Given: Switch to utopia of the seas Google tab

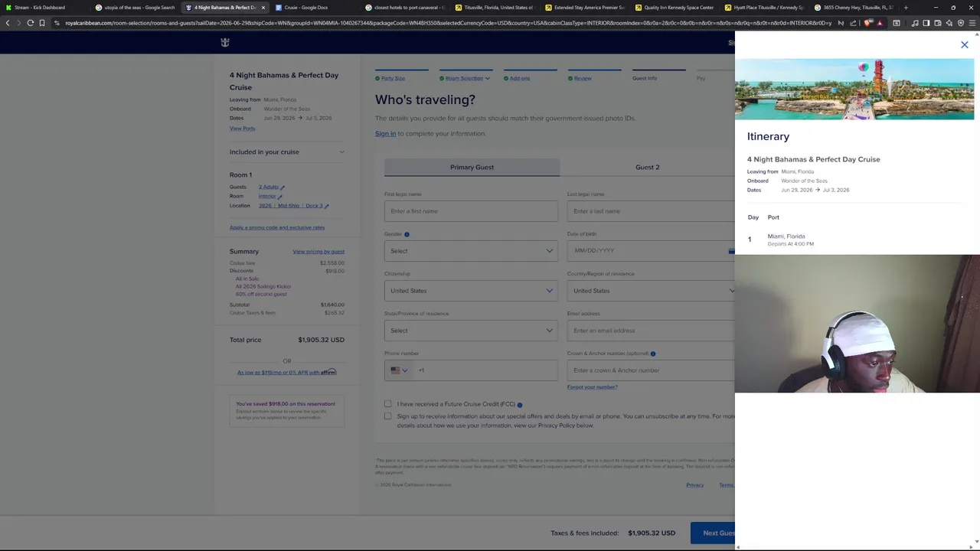Looking at the screenshot, I should pyautogui.click(x=135, y=8).
